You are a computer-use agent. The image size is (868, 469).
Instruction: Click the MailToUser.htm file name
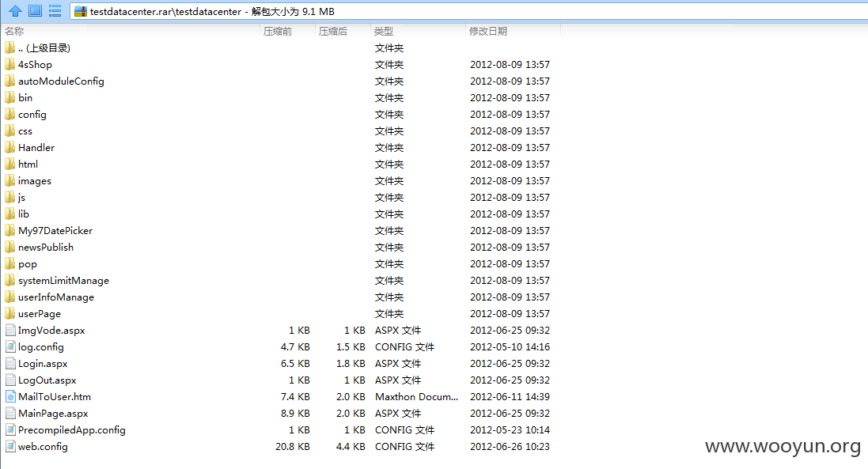pos(55,396)
